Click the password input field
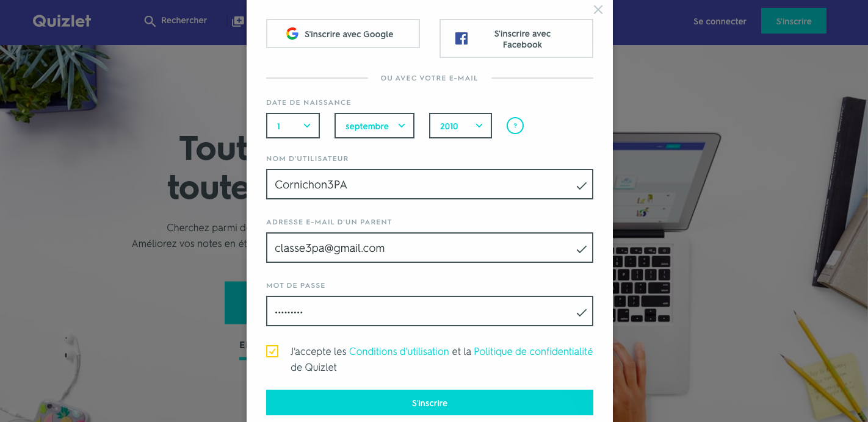 click(421, 312)
